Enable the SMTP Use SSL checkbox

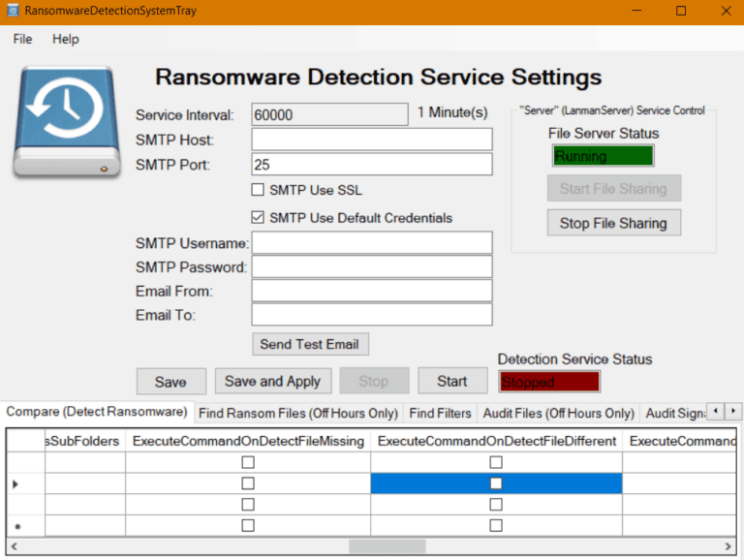(258, 190)
